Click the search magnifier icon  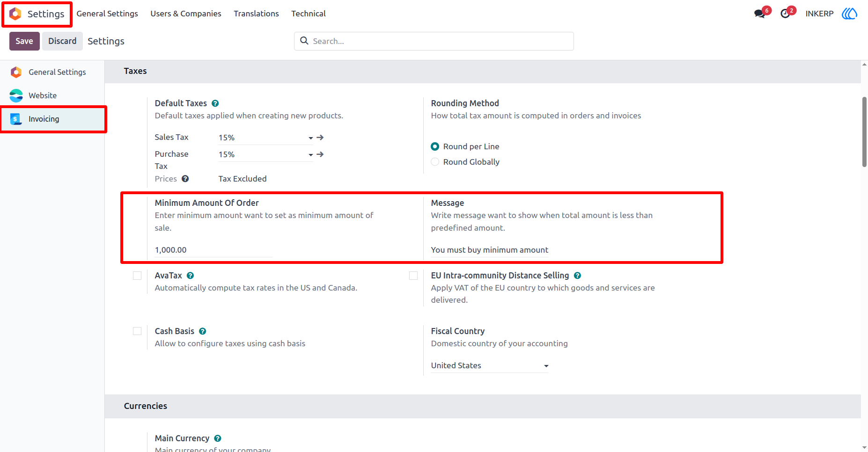tap(304, 41)
